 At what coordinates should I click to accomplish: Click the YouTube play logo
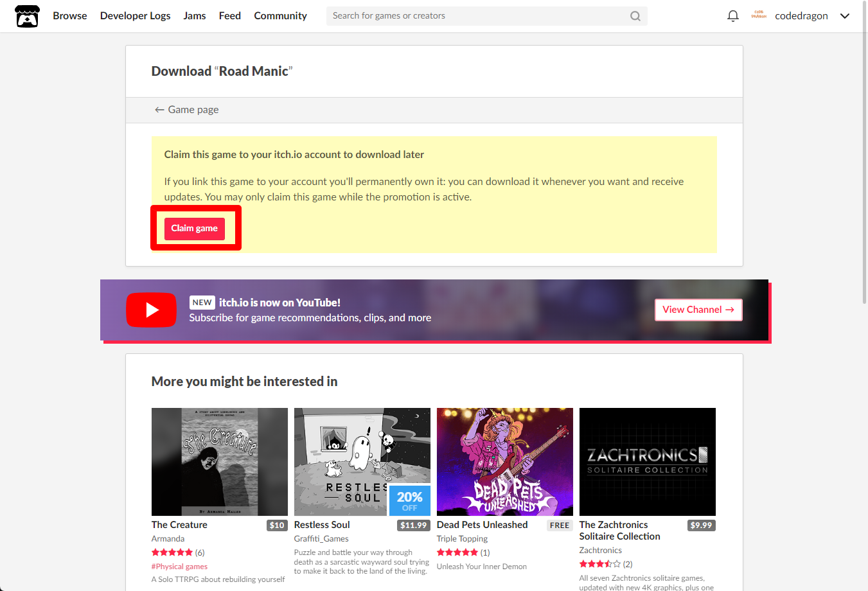152,310
